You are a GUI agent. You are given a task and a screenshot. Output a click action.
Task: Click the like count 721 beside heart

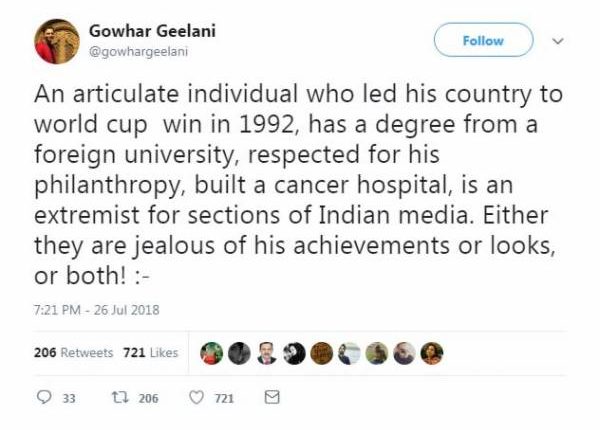224,398
